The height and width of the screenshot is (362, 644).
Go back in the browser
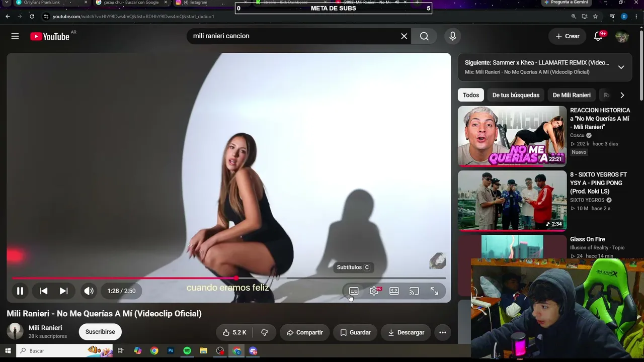[x=8, y=16]
